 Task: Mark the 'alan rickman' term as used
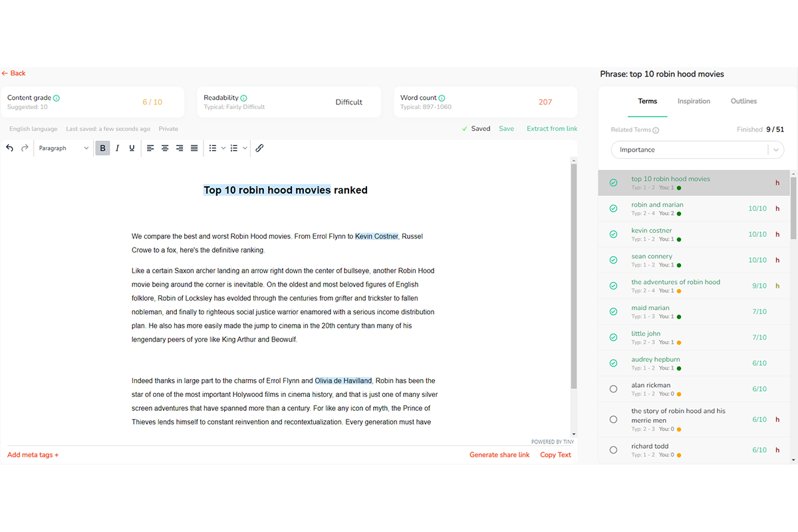[613, 388]
